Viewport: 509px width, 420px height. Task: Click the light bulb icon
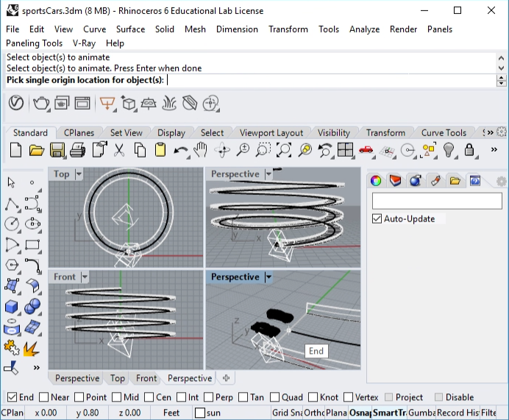coord(448,150)
